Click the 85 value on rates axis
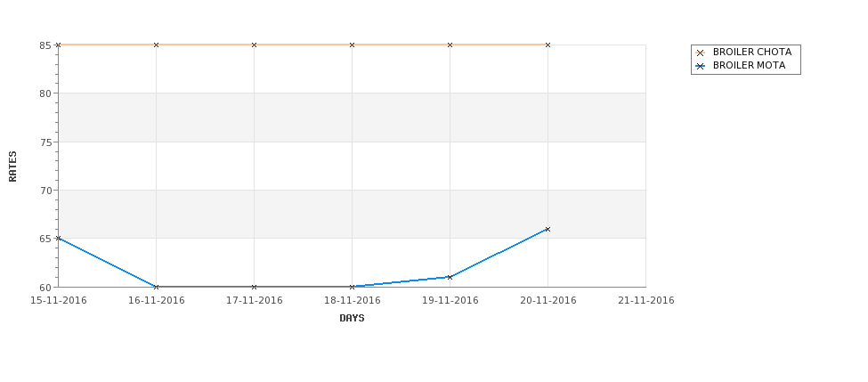The width and height of the screenshot is (868, 382). pyautogui.click(x=45, y=45)
